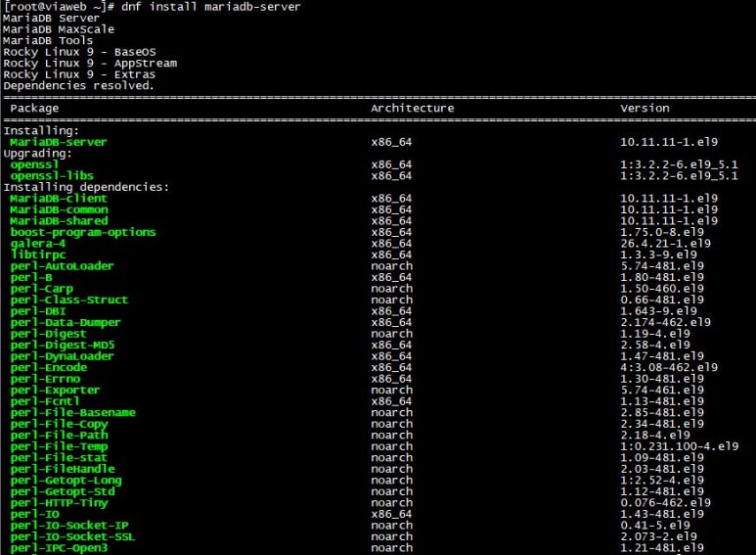Click the 'Dependencies resolved.' message
Viewport: 756px width, 555px height.
78,85
